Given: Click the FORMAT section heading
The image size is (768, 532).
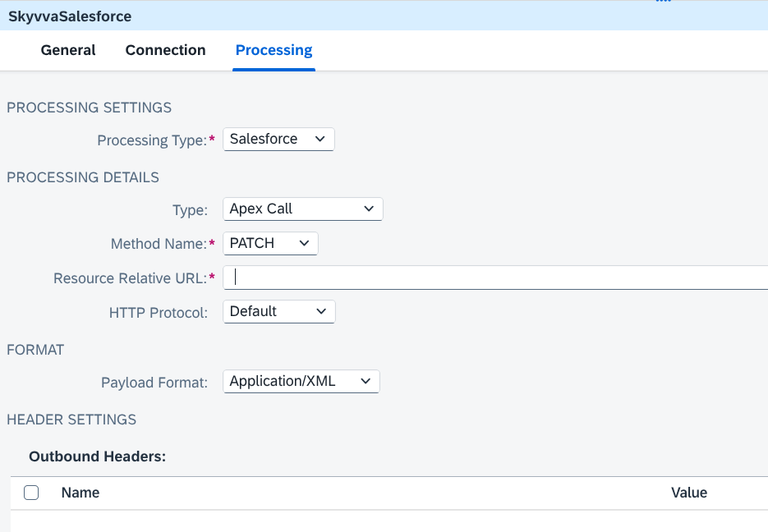Looking at the screenshot, I should (35, 350).
